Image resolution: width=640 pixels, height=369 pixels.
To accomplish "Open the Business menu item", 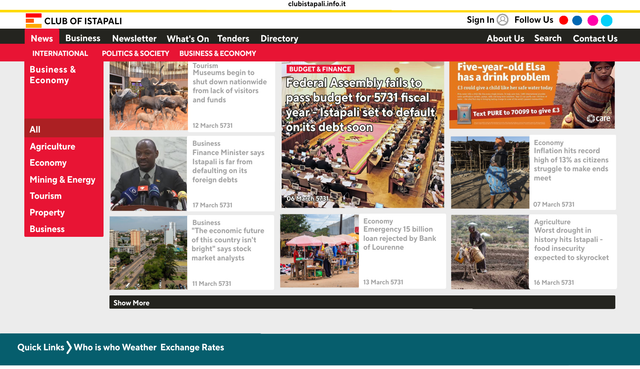I will 83,38.
